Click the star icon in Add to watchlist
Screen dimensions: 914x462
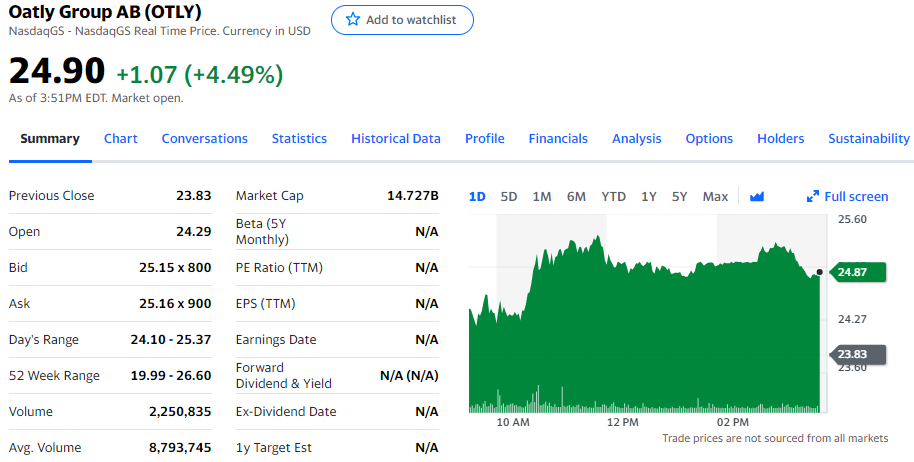(x=353, y=19)
